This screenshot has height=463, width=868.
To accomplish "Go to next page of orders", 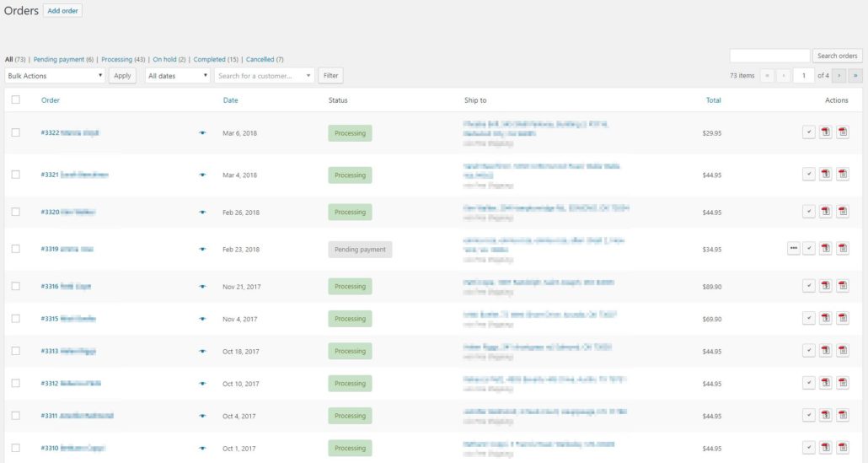I will click(x=839, y=76).
